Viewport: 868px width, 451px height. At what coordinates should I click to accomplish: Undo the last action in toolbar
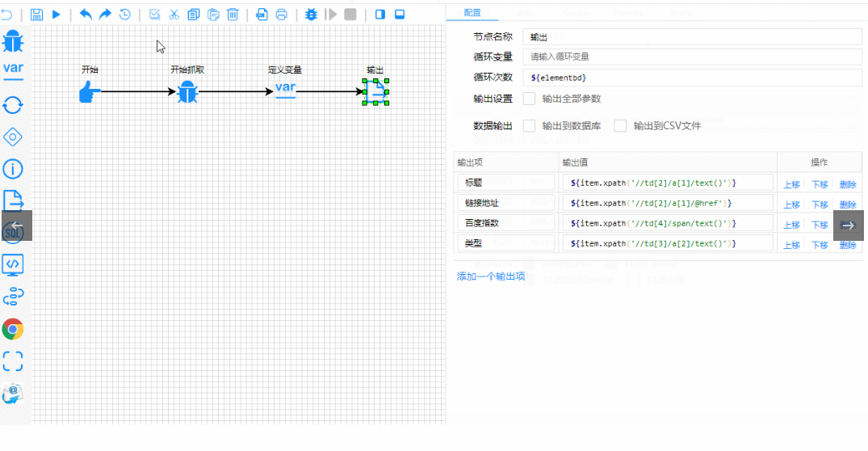(x=86, y=15)
